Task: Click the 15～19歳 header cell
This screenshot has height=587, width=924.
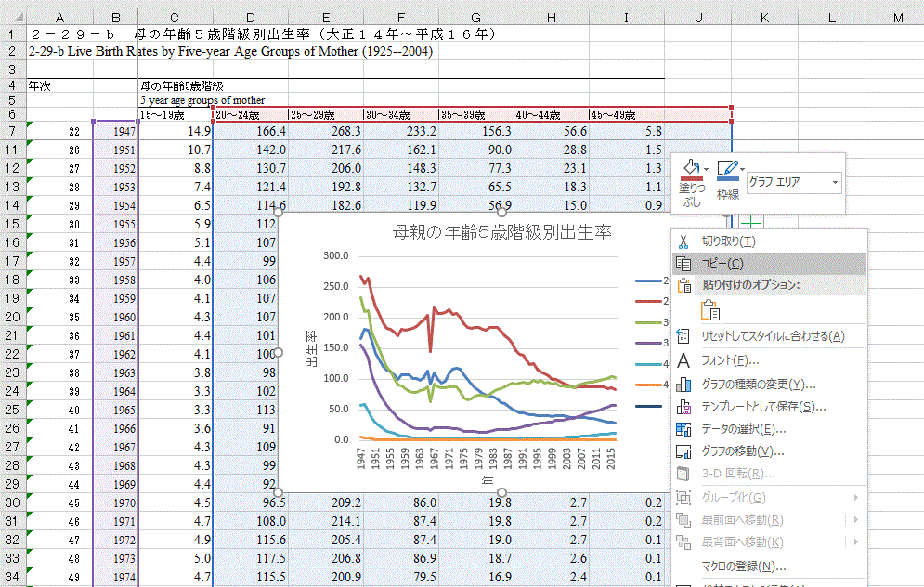Action: click(x=175, y=114)
